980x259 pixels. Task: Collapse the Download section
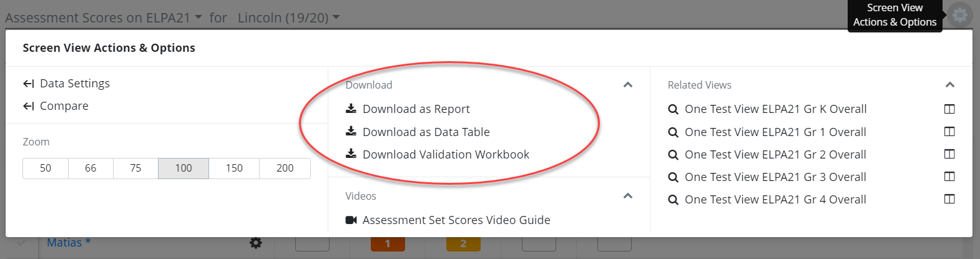[628, 85]
